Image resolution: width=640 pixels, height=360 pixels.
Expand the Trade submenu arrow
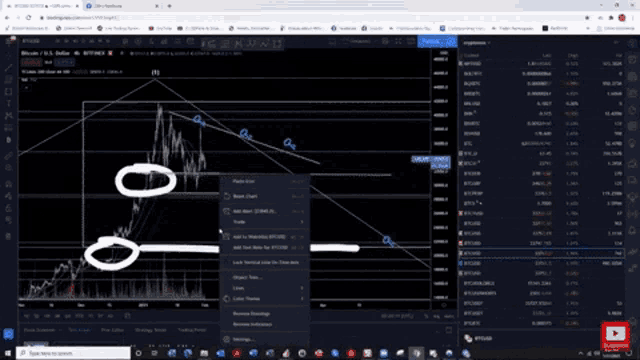pos(302,222)
